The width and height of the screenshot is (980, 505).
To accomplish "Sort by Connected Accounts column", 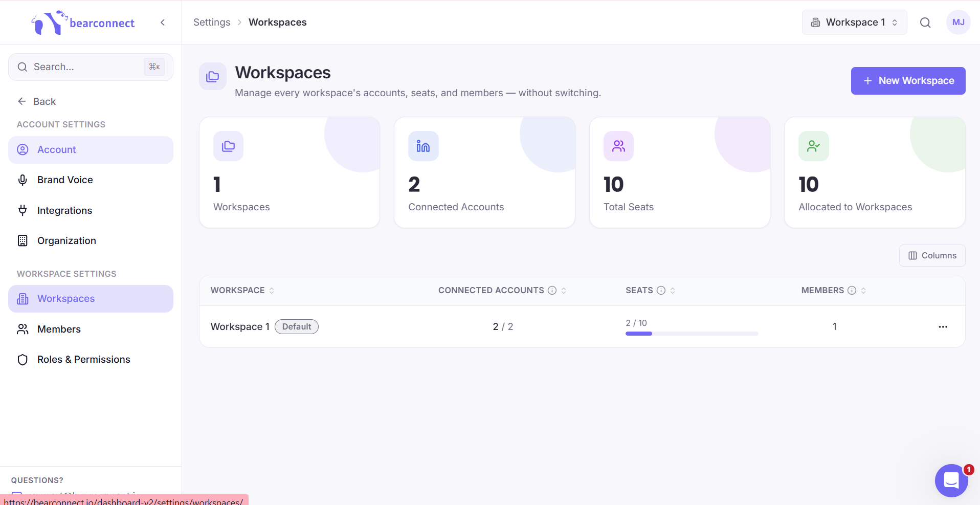I will (564, 291).
